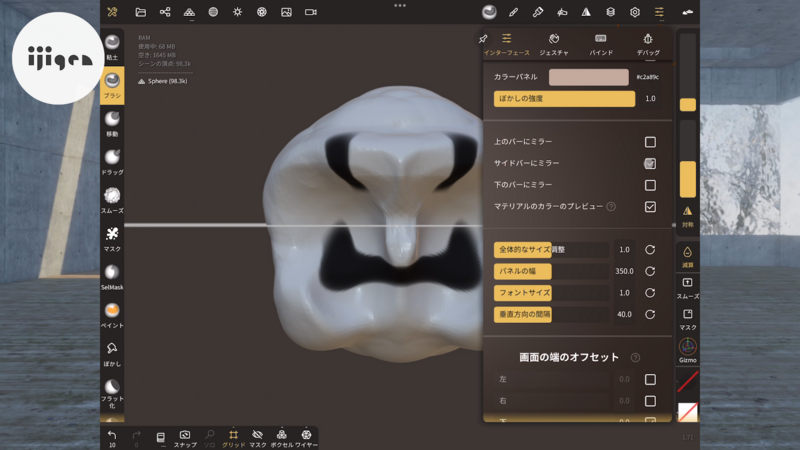Enable 下のバーにミラー checkbox

pos(650,185)
